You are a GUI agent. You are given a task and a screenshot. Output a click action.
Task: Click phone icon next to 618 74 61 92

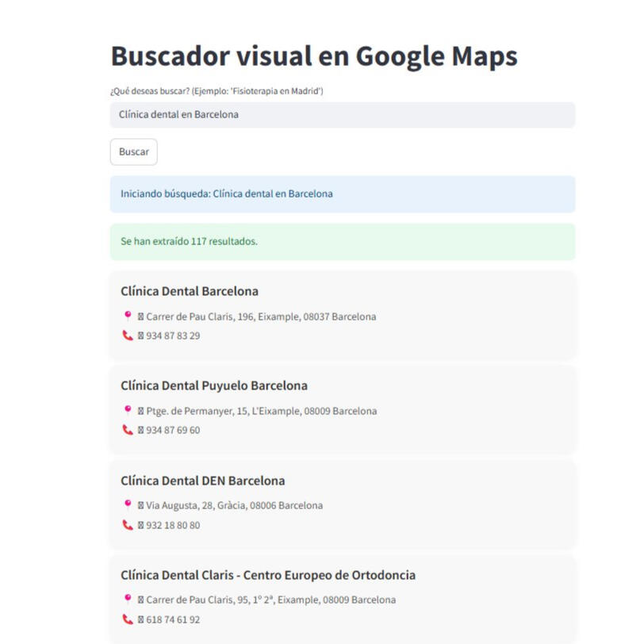127,619
